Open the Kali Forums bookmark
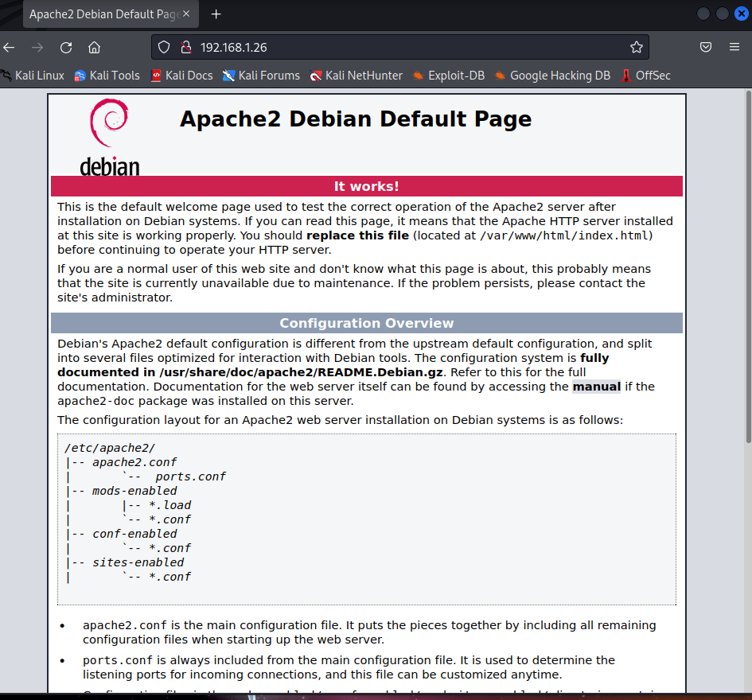 [x=261, y=76]
